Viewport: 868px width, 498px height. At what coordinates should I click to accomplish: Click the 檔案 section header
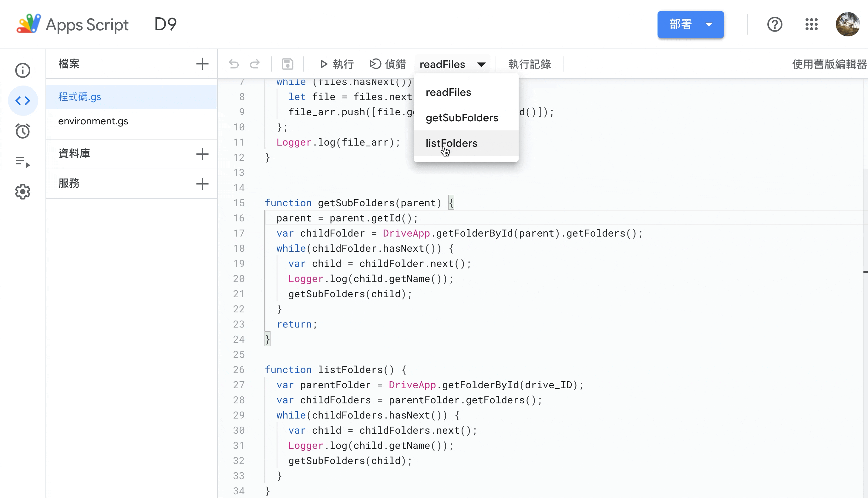[69, 64]
